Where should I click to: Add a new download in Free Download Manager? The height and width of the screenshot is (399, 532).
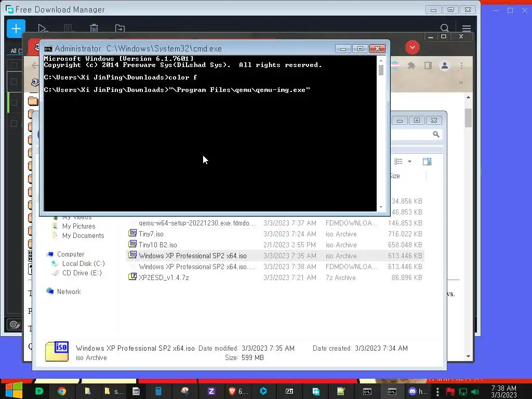(x=16, y=29)
